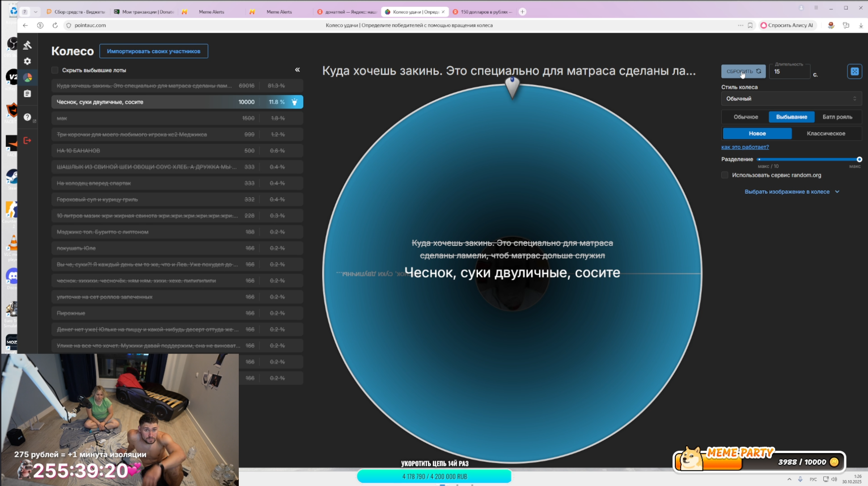
Task: Open 'как это работает?' link
Action: pos(745,147)
